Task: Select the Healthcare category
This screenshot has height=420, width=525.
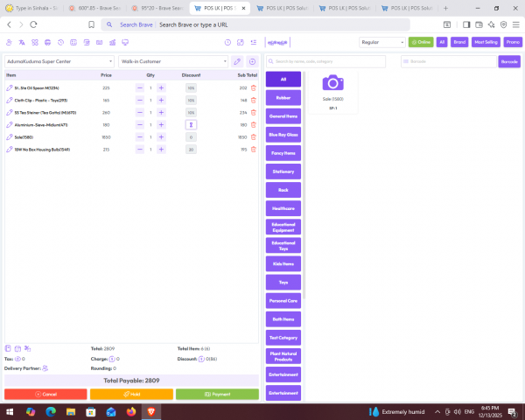Action: (x=283, y=208)
